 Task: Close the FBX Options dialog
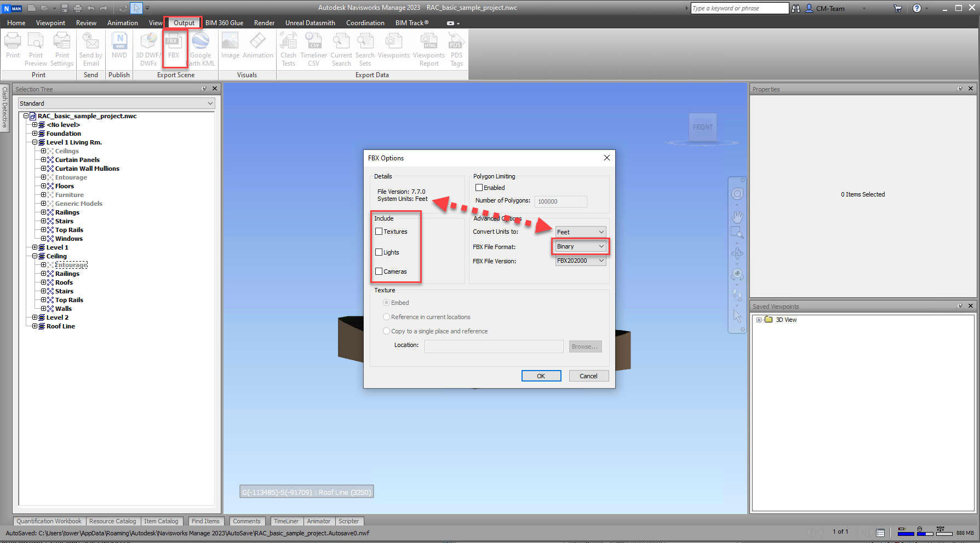click(x=606, y=158)
